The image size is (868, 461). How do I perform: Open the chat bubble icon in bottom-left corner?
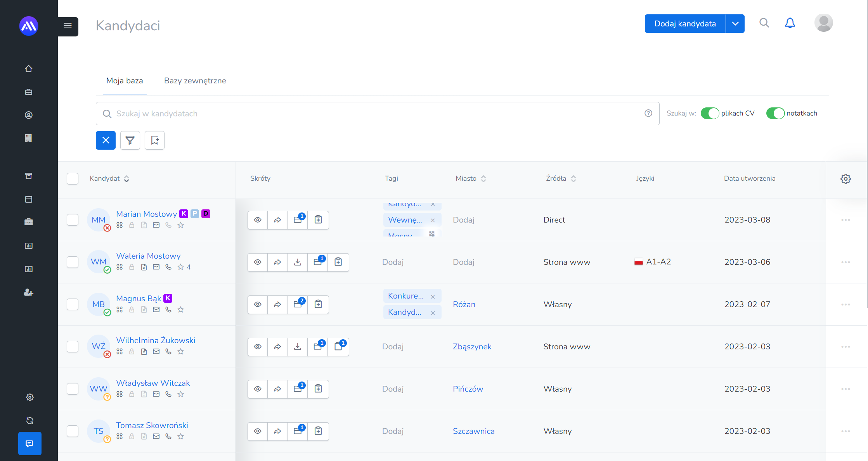tap(30, 444)
